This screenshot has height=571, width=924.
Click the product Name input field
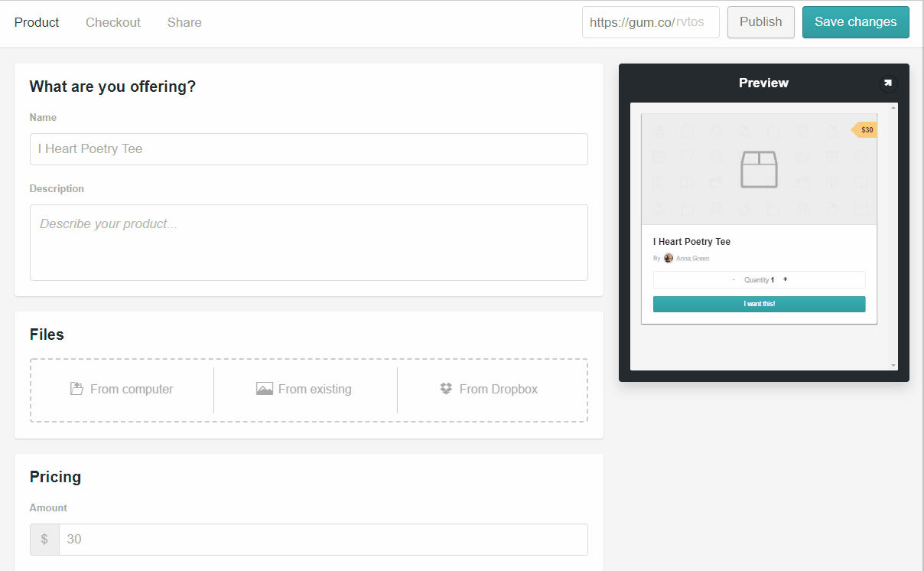pos(309,149)
